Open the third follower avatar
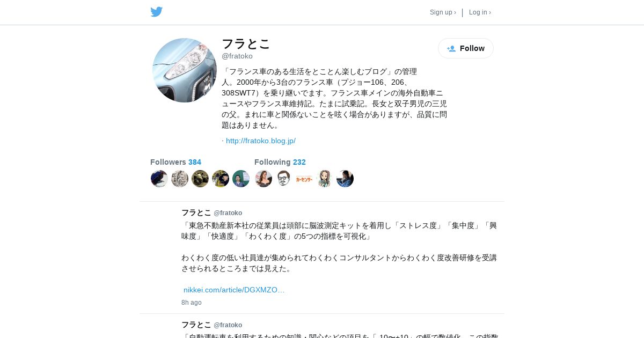Viewport: 644px width, 338px height. point(200,179)
